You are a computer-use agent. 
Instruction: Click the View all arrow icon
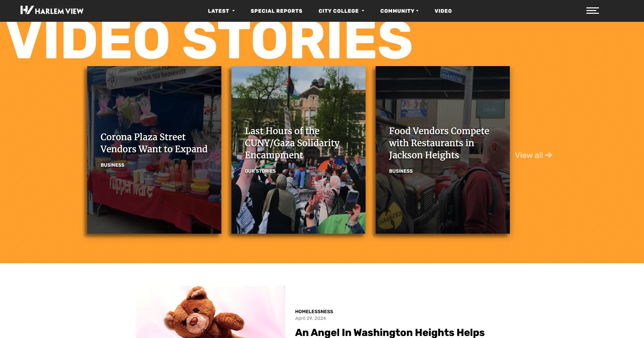click(548, 155)
